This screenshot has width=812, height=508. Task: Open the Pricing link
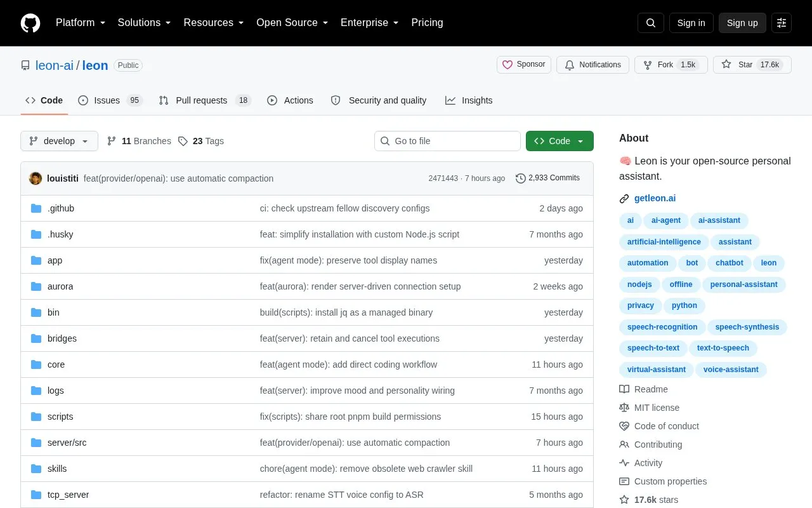pyautogui.click(x=427, y=23)
